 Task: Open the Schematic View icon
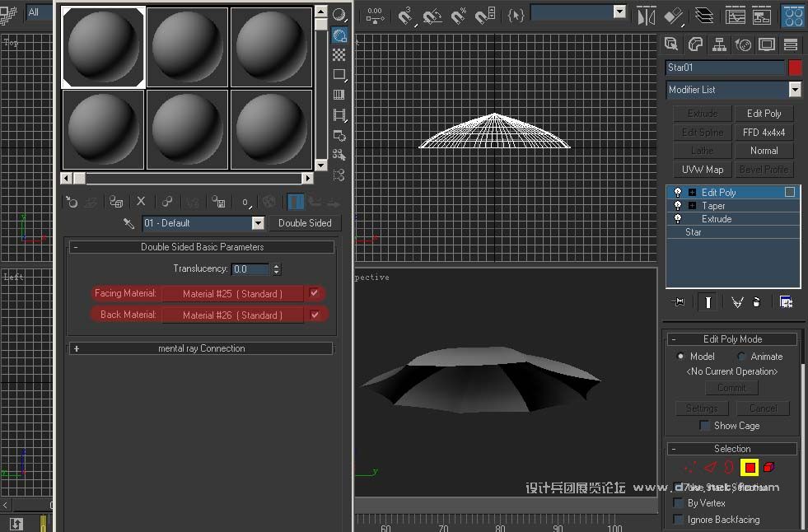coord(762,16)
